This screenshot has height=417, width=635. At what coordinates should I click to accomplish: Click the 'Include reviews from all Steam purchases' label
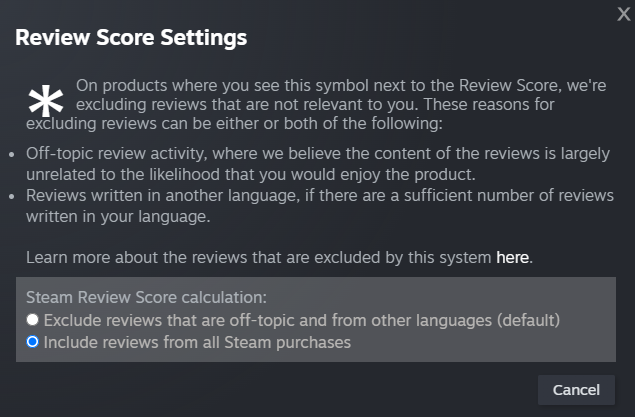[x=197, y=343]
